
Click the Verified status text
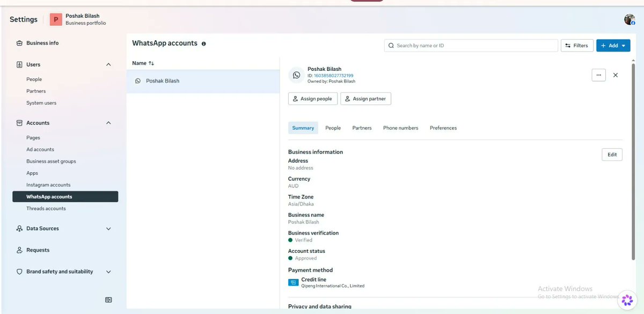click(304, 240)
